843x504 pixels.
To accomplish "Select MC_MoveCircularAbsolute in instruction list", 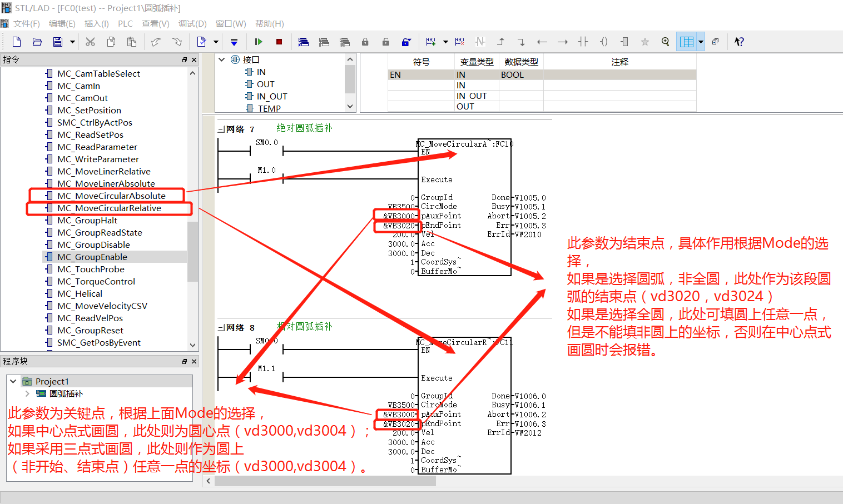I will (111, 196).
